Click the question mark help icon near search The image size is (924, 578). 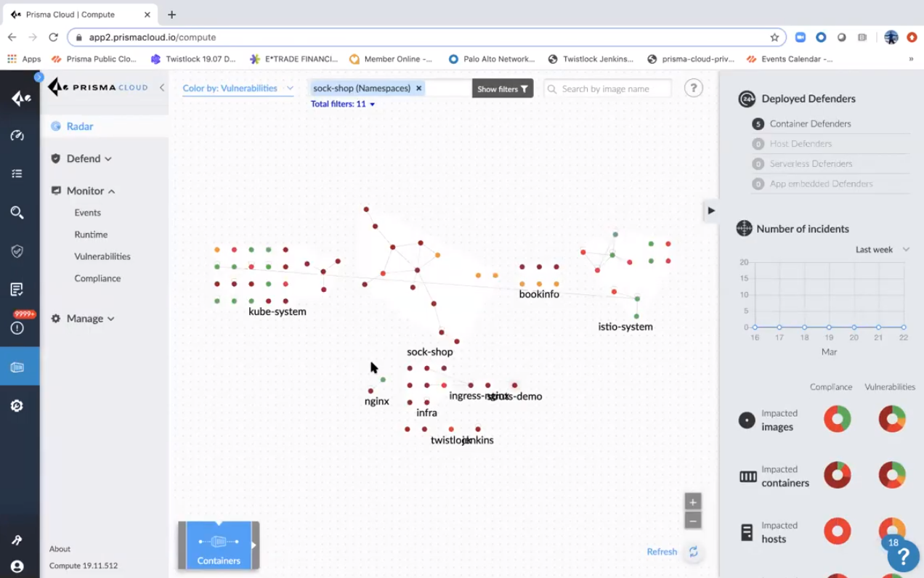694,89
